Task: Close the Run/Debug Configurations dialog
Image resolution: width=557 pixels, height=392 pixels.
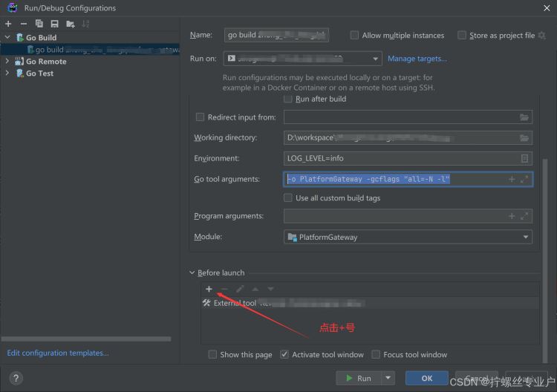Action: [x=547, y=8]
